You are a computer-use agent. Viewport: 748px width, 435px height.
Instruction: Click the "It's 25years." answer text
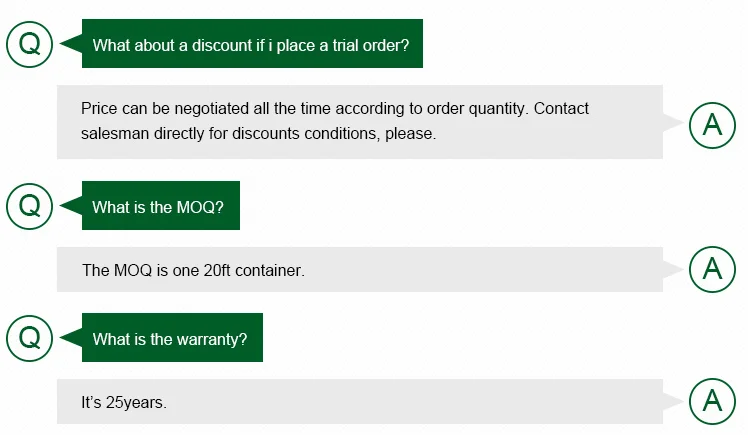[124, 402]
